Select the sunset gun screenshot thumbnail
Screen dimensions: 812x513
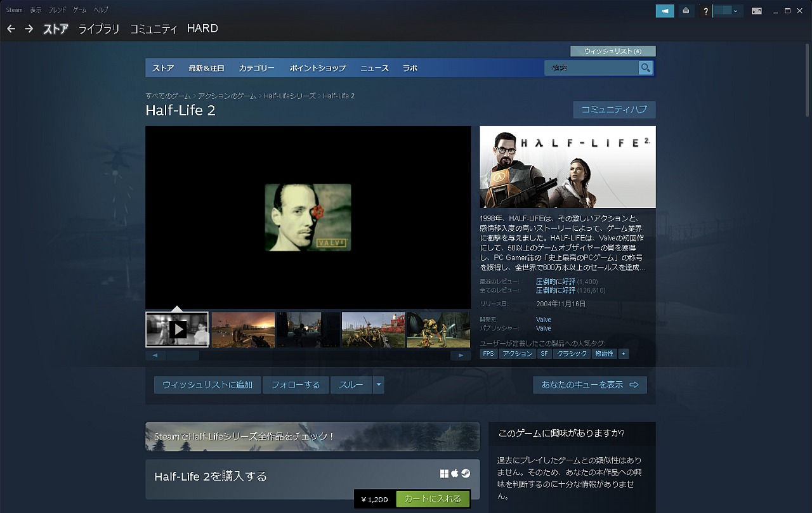tap(243, 329)
